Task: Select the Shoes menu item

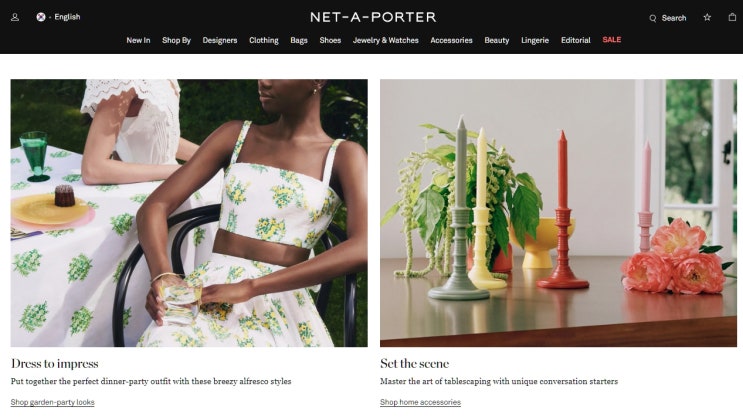Action: (x=330, y=40)
